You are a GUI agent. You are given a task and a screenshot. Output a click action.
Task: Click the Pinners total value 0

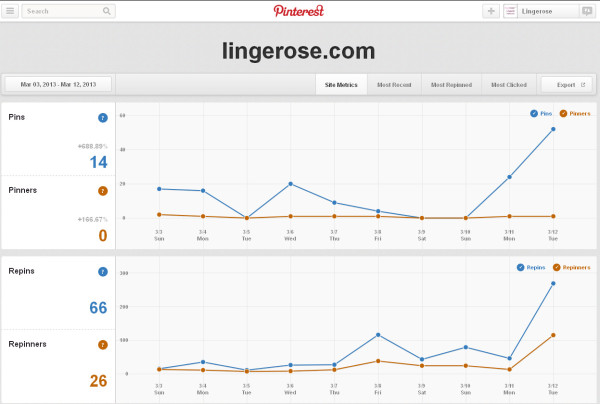click(x=103, y=235)
